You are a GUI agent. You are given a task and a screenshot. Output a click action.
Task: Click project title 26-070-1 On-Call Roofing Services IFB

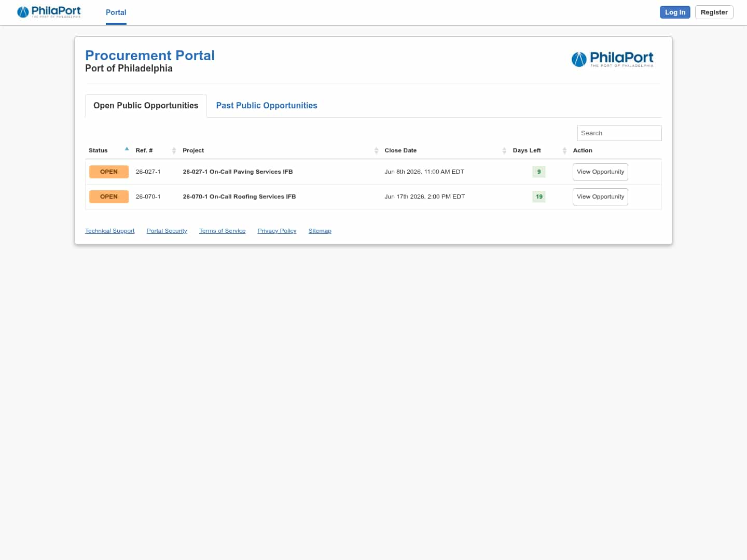(x=239, y=197)
